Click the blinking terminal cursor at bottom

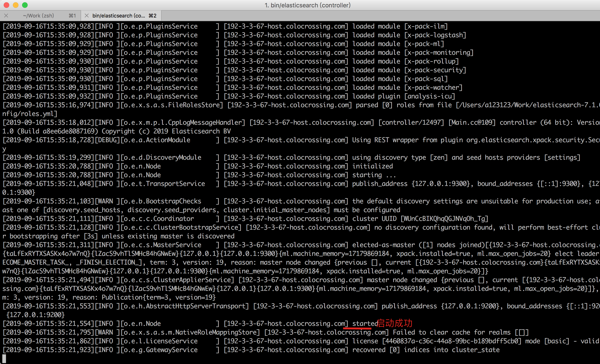[x=4, y=358]
